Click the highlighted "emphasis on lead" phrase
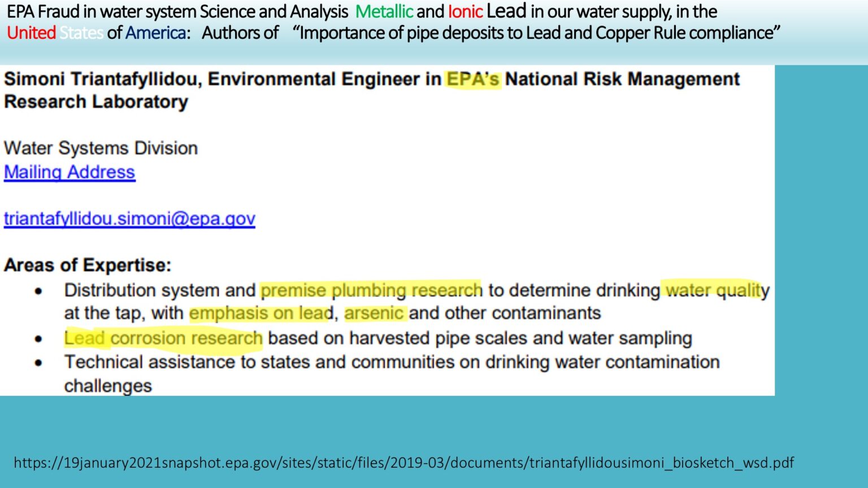This screenshot has width=868, height=488. 261,313
